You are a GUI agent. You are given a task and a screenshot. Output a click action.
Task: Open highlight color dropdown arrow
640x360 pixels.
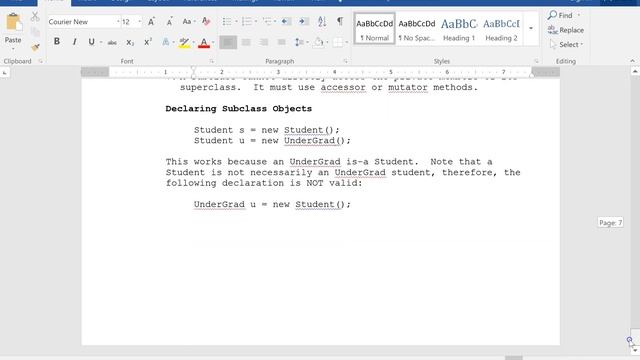click(x=193, y=42)
